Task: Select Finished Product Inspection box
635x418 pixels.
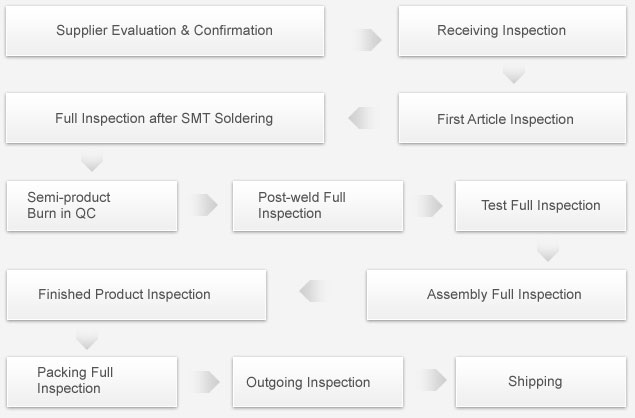Action: click(136, 295)
